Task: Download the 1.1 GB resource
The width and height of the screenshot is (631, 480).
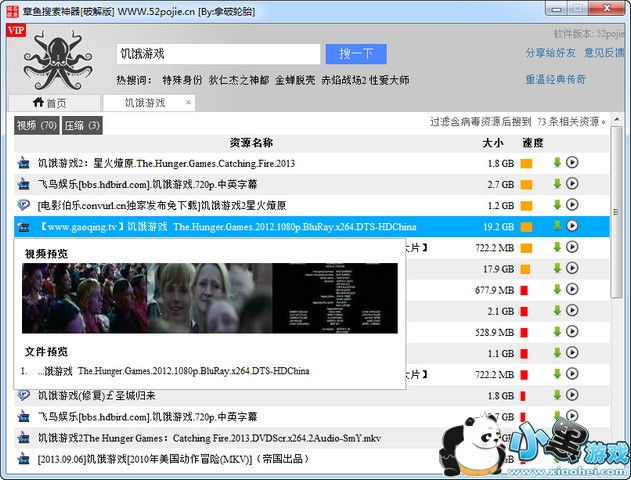Action: pyautogui.click(x=557, y=352)
